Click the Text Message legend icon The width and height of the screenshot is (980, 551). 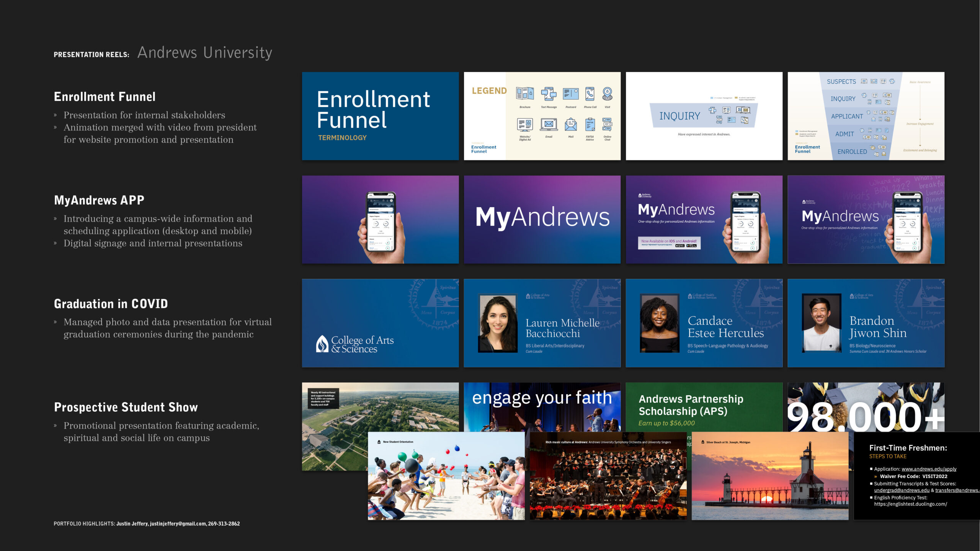549,94
